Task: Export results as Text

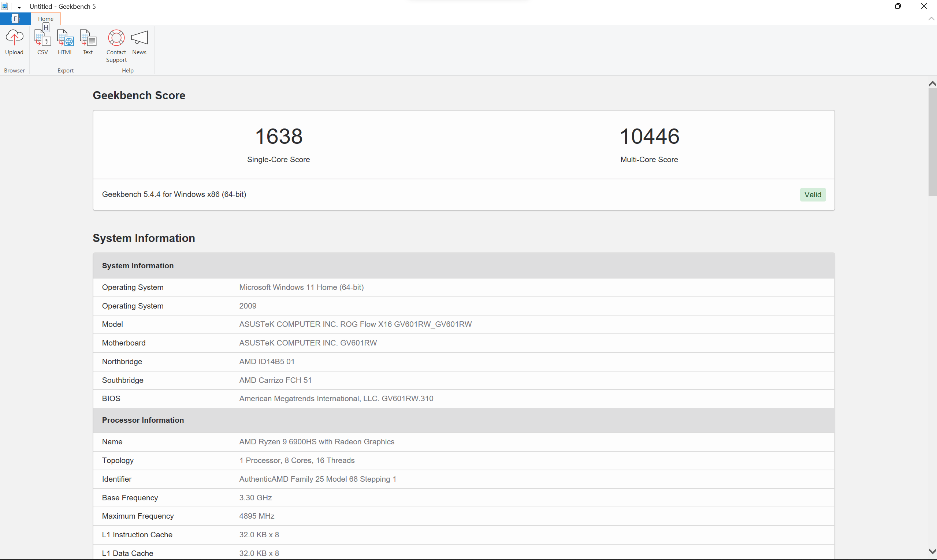Action: coord(88,43)
